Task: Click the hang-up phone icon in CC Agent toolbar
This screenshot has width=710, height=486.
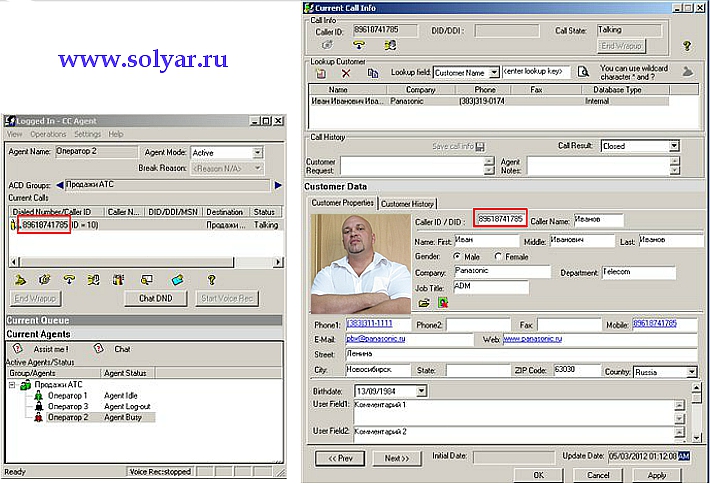Action: [x=69, y=280]
